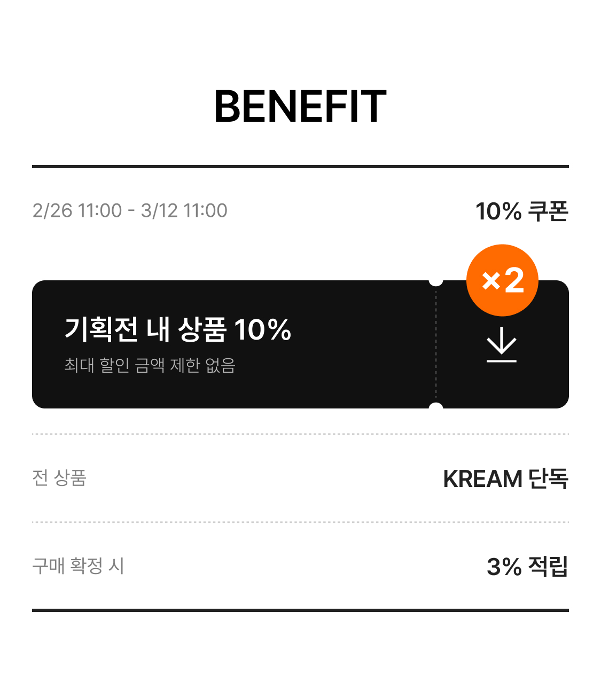The height and width of the screenshot is (700, 601).
Task: Click the 전 상품 row label
Action: pos(59,478)
